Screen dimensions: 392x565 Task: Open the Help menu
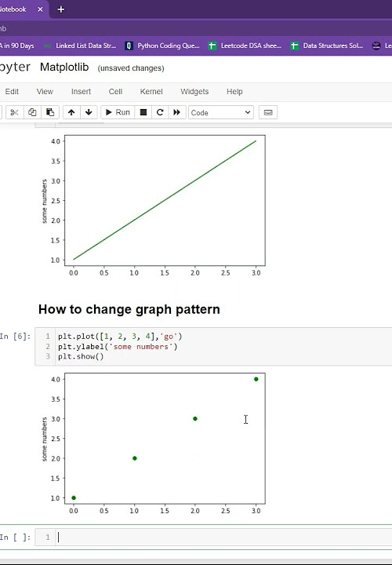click(x=234, y=92)
